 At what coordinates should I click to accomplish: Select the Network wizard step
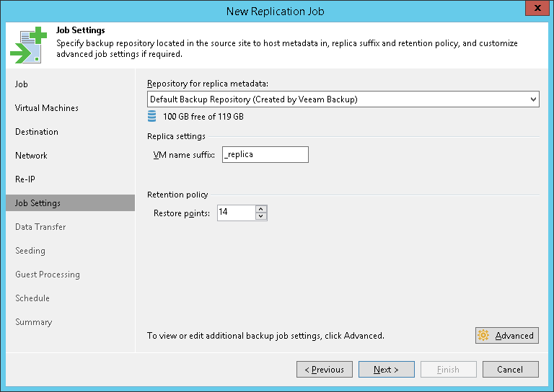point(31,156)
